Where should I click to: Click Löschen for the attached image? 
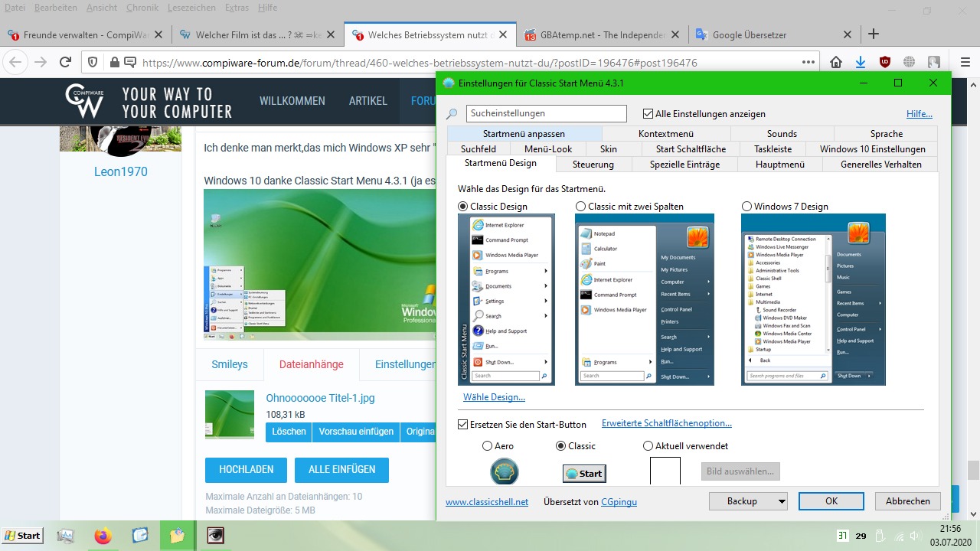[x=289, y=432]
